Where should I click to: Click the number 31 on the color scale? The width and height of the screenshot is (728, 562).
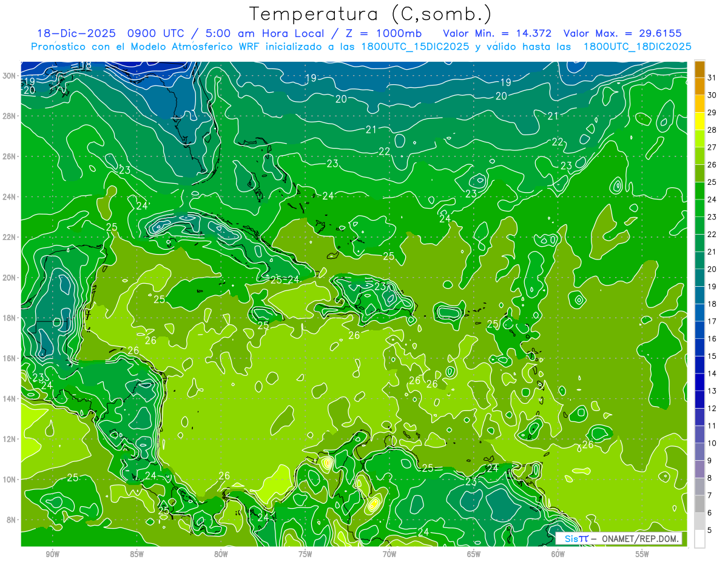coord(712,78)
